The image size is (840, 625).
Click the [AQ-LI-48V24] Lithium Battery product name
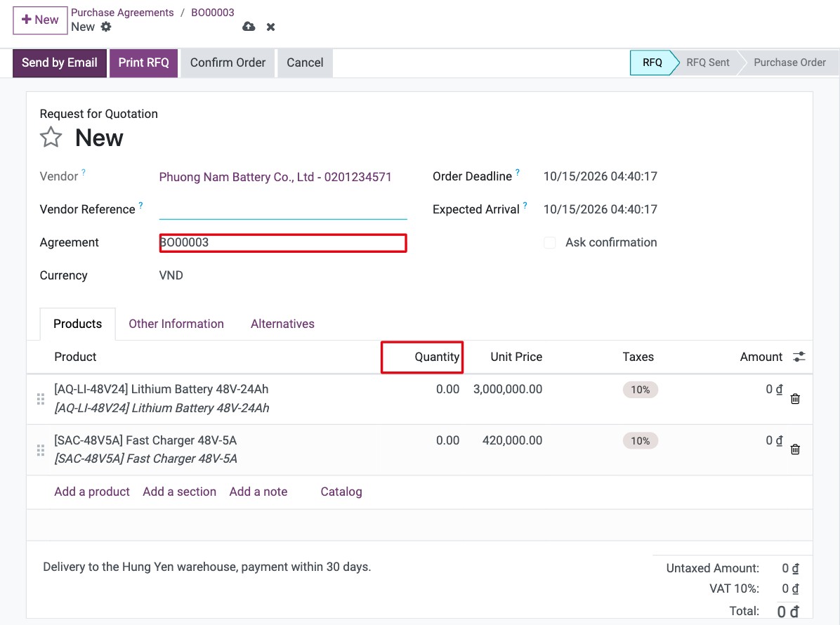click(x=162, y=389)
